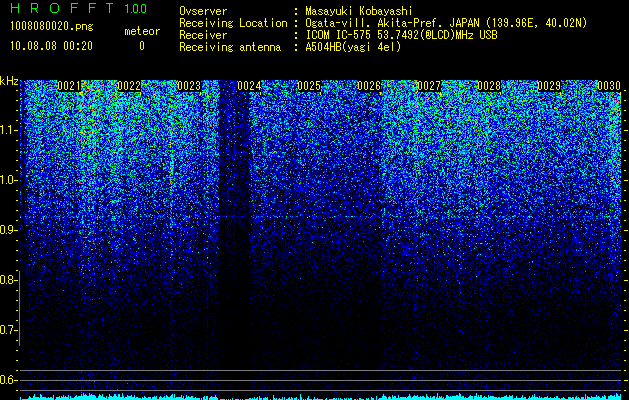
Task: Click the 0.8 kHz axis tick label
Action: [8, 280]
